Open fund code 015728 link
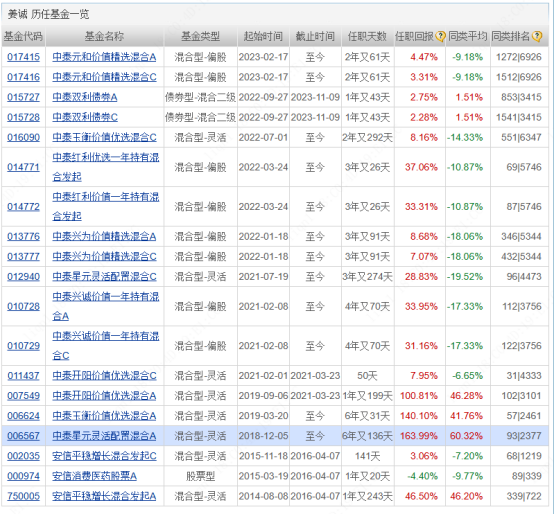Image resolution: width=554 pixels, height=515 pixels. click(x=23, y=117)
